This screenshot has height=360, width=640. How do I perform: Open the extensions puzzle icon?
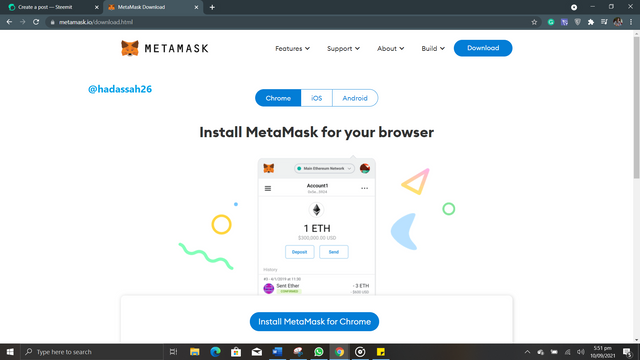(x=591, y=22)
